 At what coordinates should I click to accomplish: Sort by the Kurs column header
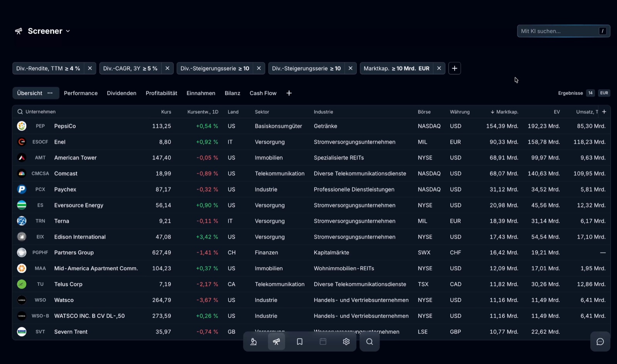click(x=166, y=112)
